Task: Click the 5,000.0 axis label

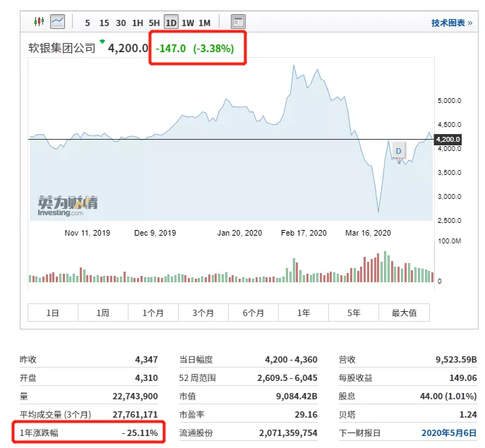Action: point(449,100)
